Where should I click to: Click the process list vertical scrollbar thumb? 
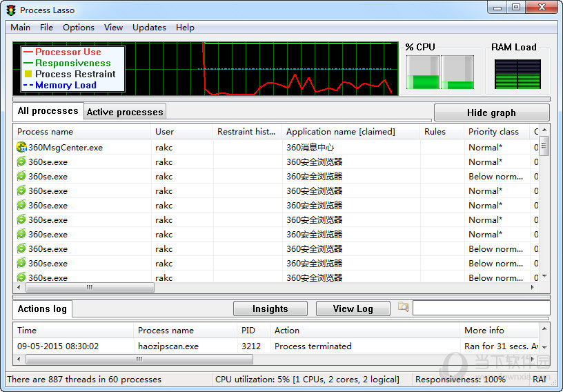544,146
